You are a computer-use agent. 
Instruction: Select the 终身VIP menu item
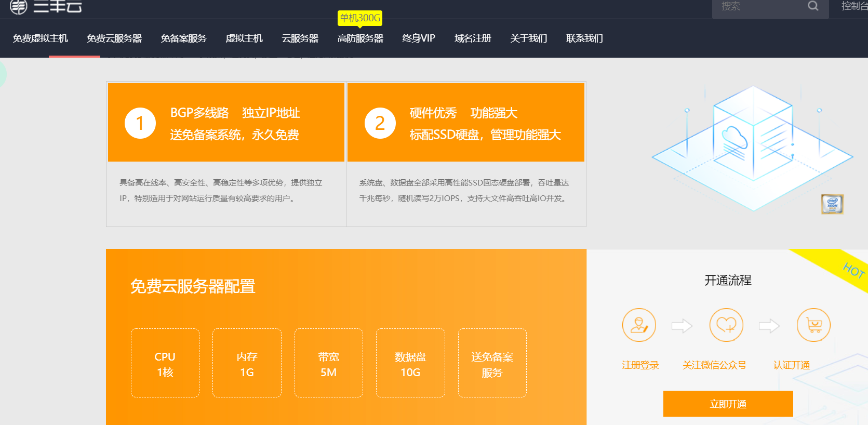point(419,38)
